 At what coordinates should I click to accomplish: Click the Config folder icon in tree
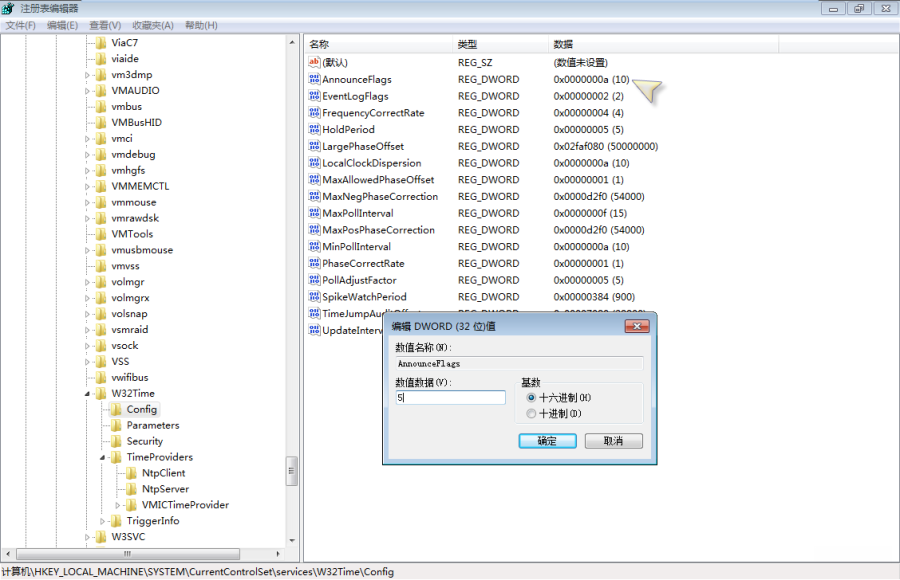pyautogui.click(x=116, y=409)
